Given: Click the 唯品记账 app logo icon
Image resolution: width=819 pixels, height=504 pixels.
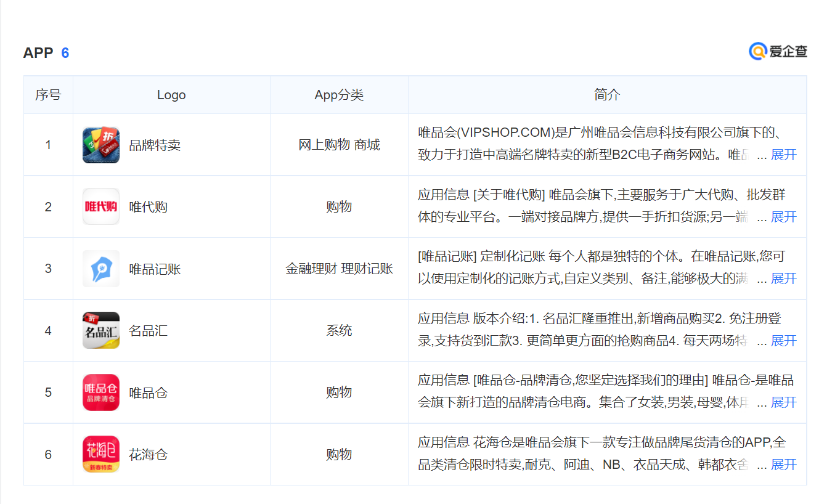Looking at the screenshot, I should [x=101, y=269].
